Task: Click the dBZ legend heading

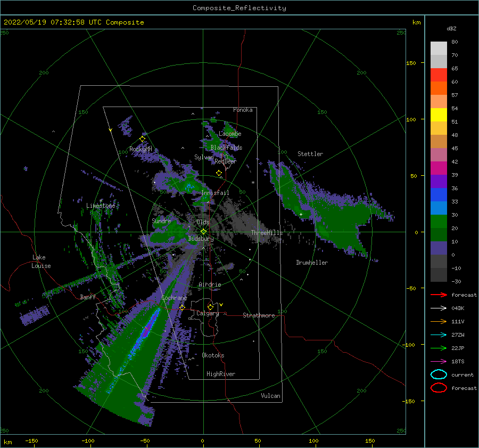Action: (x=451, y=28)
